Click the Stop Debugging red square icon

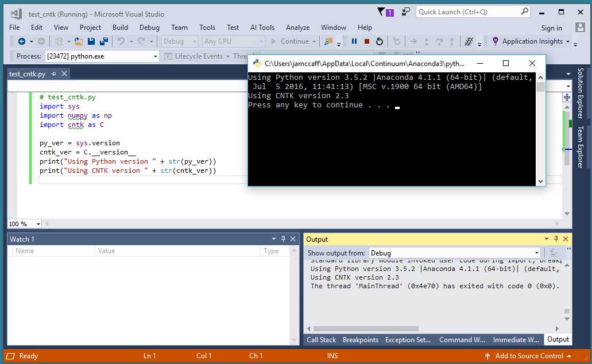coord(367,41)
